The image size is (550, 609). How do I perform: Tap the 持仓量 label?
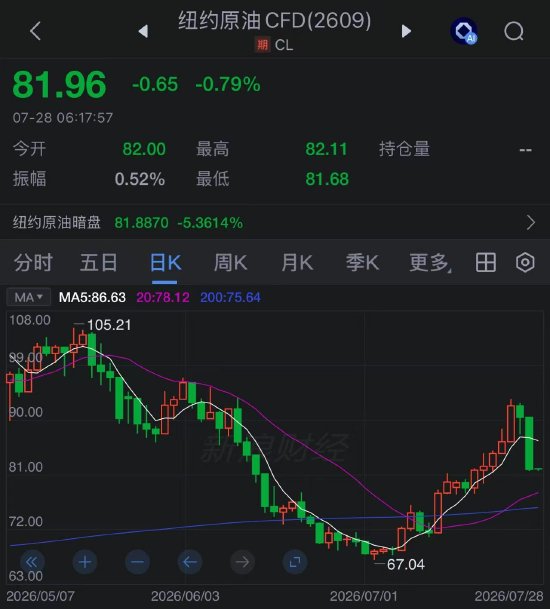pyautogui.click(x=404, y=149)
